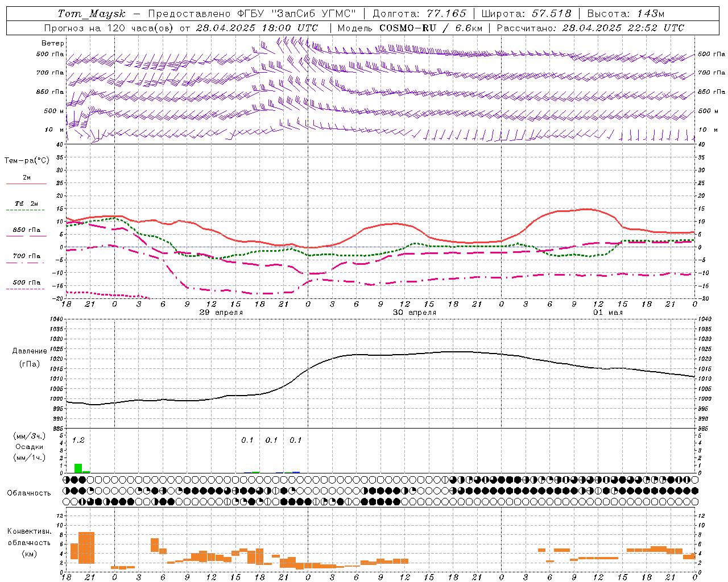Click the Осадки precipitation label
This screenshot has height=582, width=728.
30,447
